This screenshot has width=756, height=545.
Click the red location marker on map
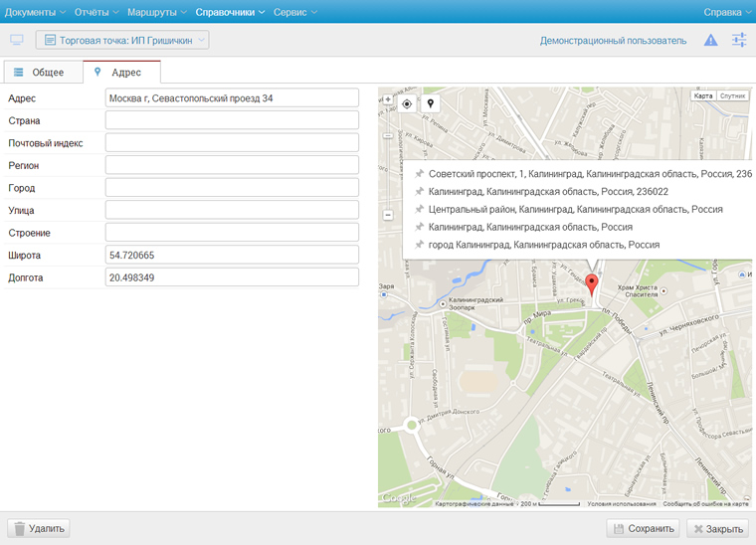592,284
